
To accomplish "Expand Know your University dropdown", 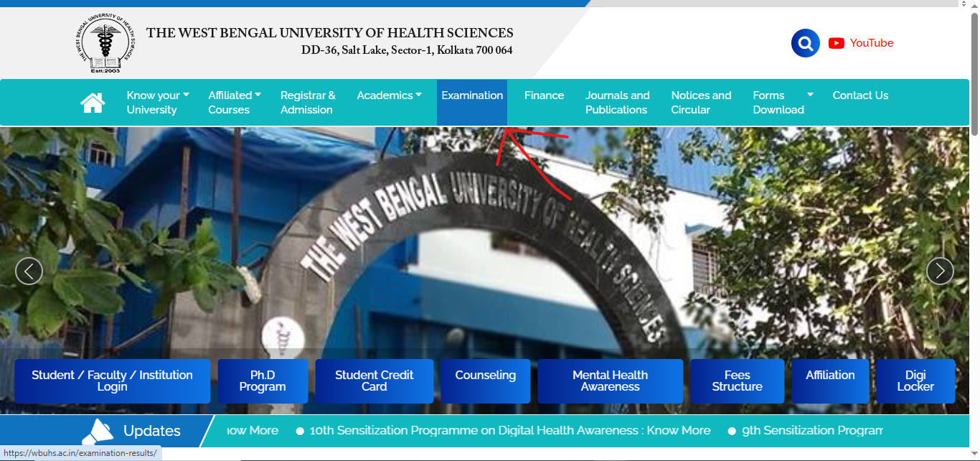I will (x=157, y=103).
